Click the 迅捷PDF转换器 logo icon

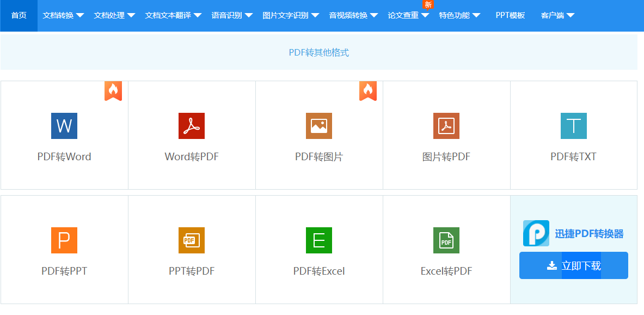click(536, 233)
